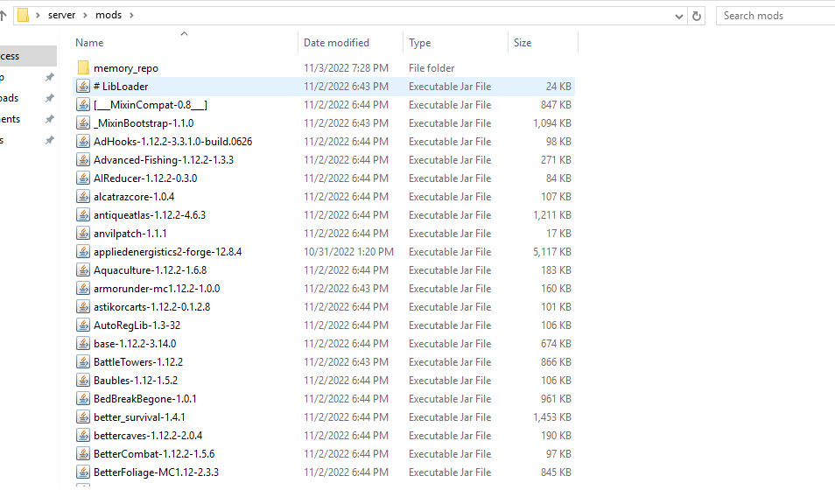Screen dimensions: 835x504
Task: Select the _MixinBootstrap-1.1.0 file name
Action: 144,123
